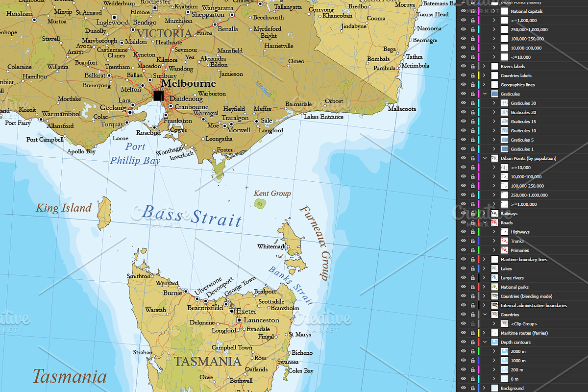
Task: Hide the Background layer
Action: 464,388
